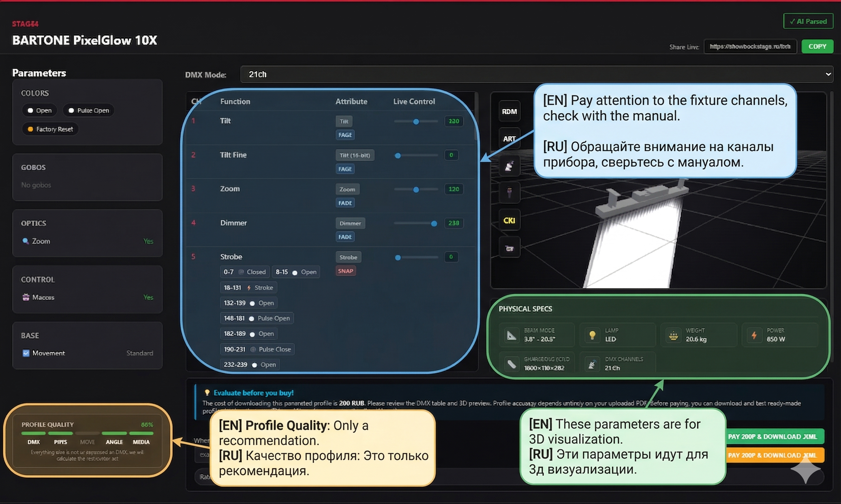Click the camera icon in the 3D preview sidebar
841x504 pixels.
(509, 248)
